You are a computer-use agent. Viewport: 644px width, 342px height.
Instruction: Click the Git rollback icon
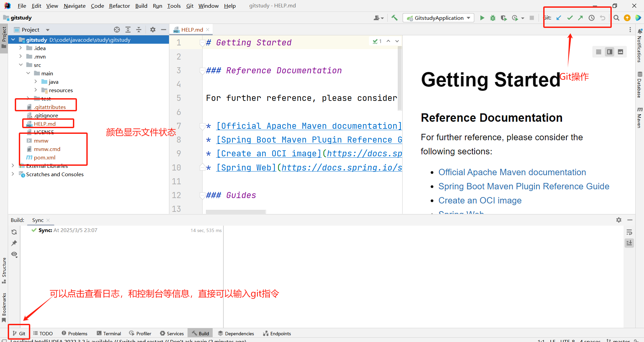(603, 18)
